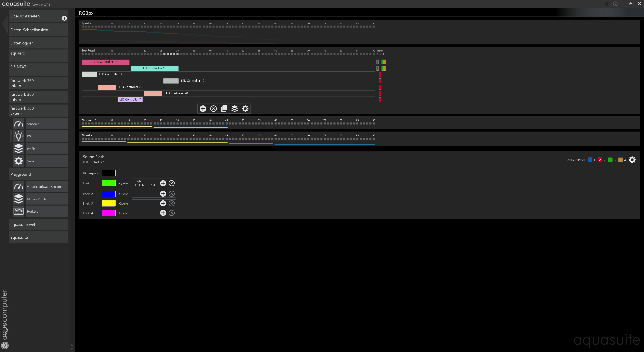Click the delete controller X icon in toolbar

213,109
